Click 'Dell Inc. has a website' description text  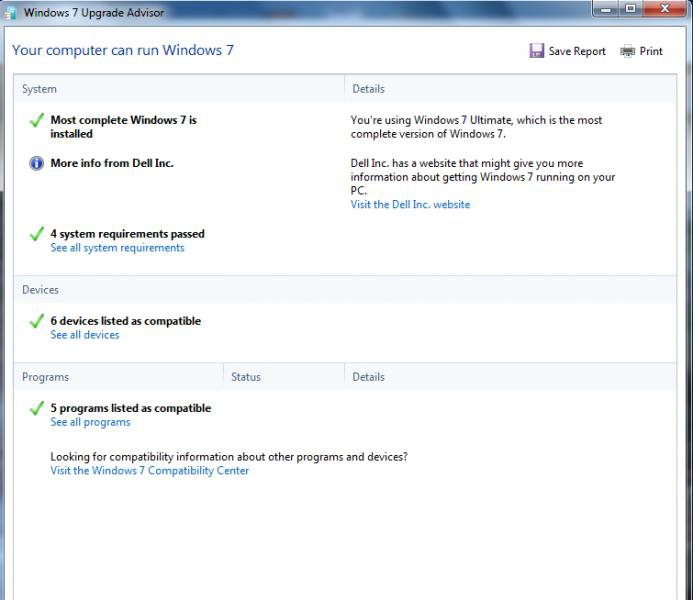pyautogui.click(x=483, y=177)
